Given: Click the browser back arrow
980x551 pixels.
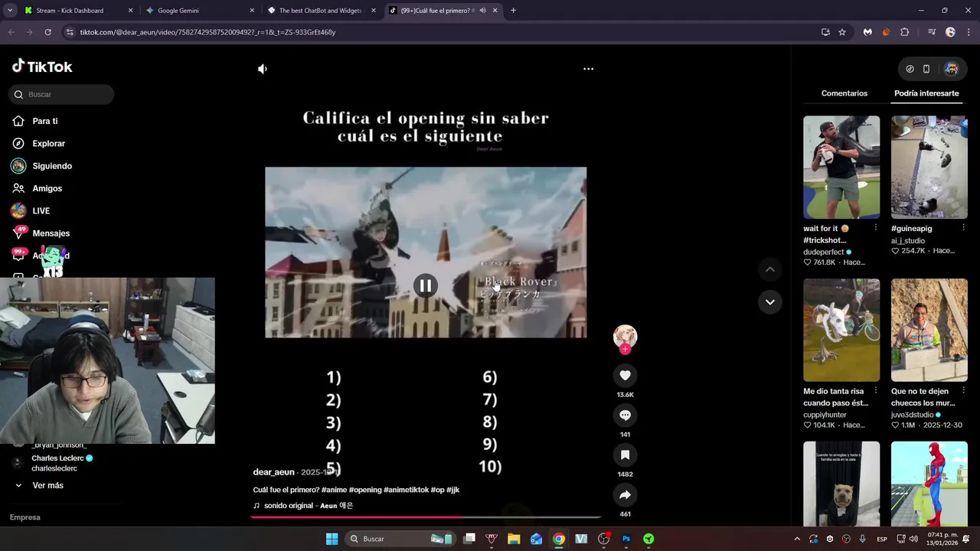Looking at the screenshot, I should click(x=11, y=32).
